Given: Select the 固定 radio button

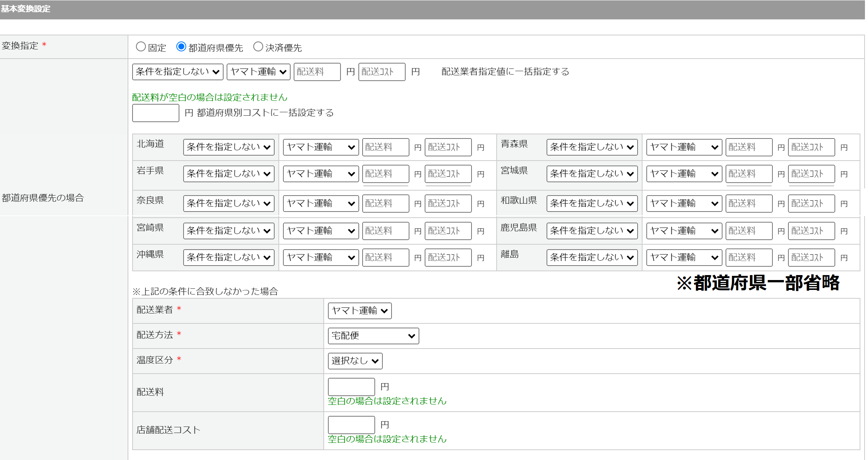Looking at the screenshot, I should click(141, 47).
